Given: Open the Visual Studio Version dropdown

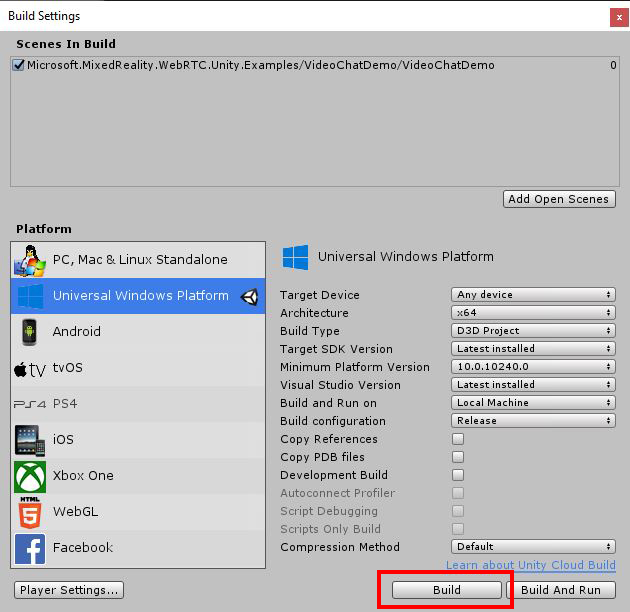Looking at the screenshot, I should (x=533, y=385).
